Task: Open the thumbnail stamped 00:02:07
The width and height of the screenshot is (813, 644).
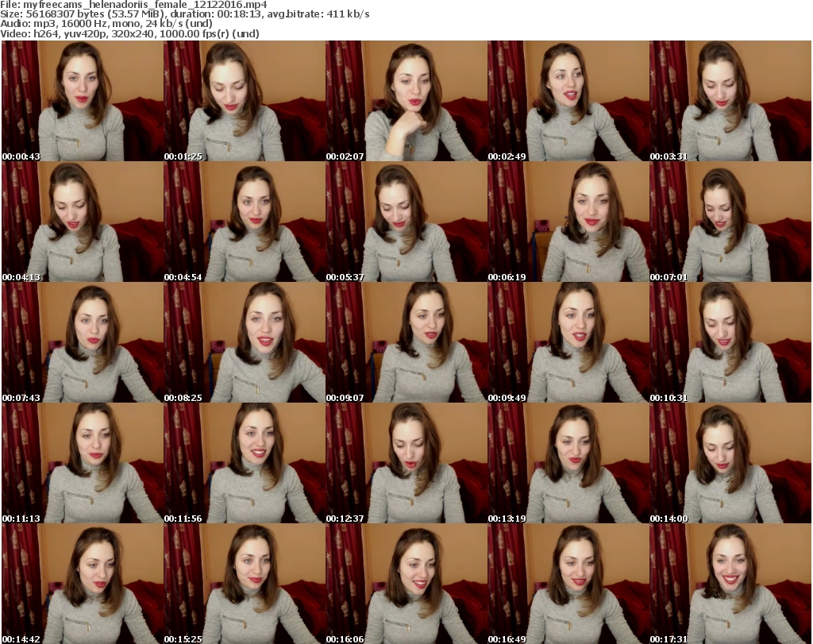Action: tap(406, 101)
